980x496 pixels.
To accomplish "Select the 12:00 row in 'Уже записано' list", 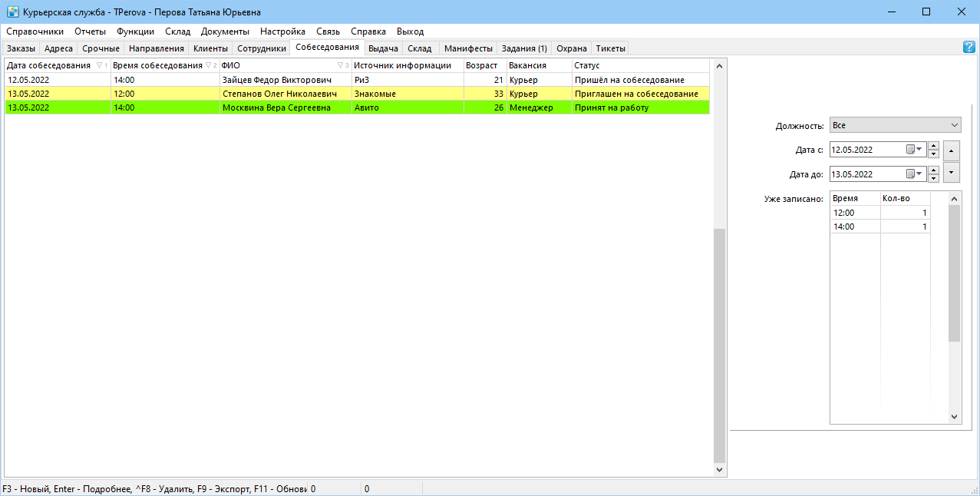I will 880,213.
